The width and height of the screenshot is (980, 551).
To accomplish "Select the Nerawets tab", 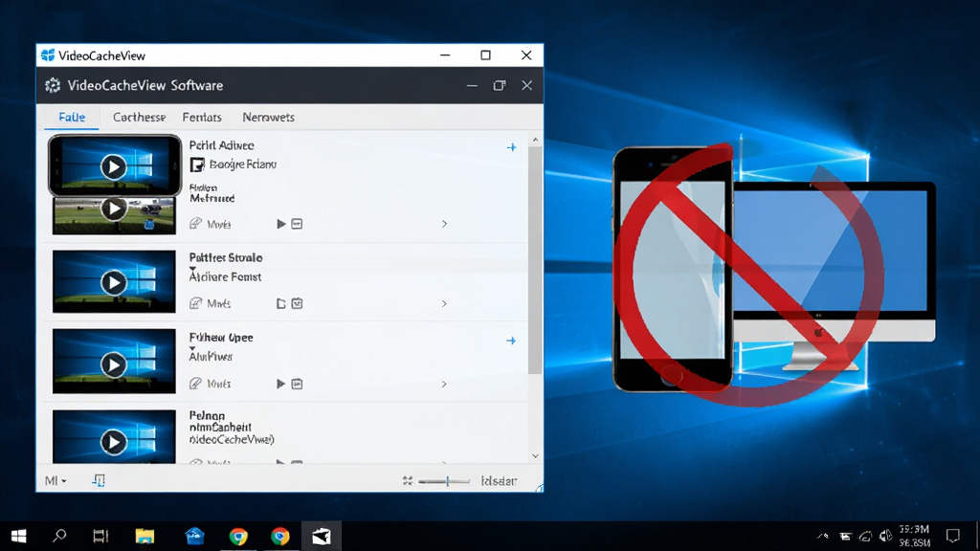I will tap(268, 118).
